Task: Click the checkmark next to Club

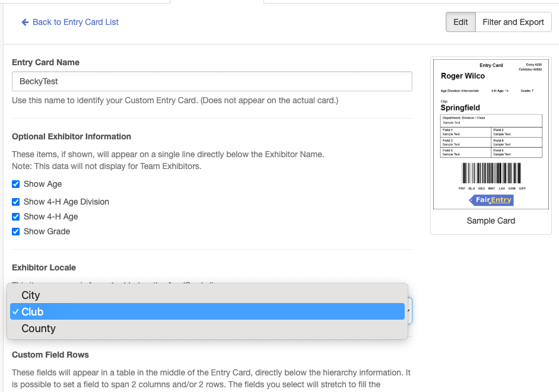Action: pyautogui.click(x=15, y=311)
